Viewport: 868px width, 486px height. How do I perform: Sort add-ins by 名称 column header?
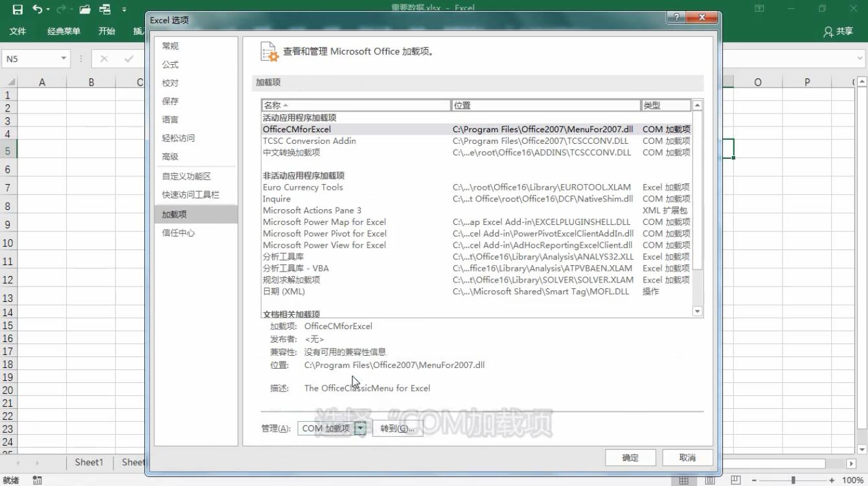pyautogui.click(x=356, y=106)
